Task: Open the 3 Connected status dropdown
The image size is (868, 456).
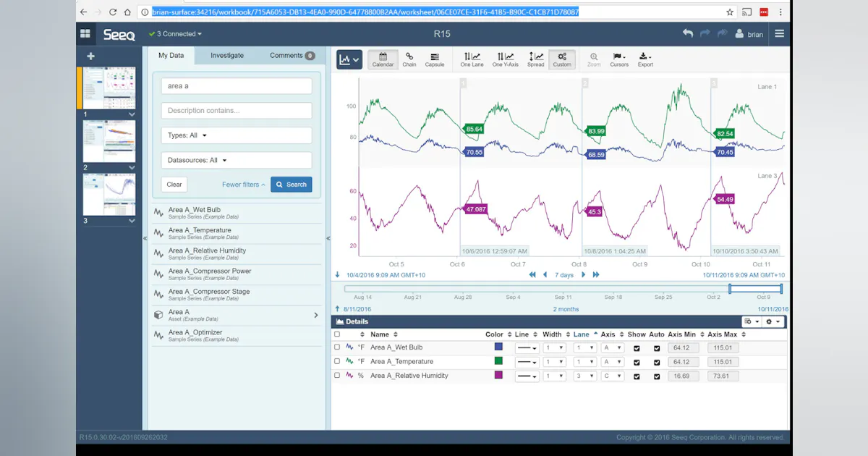Action: [x=176, y=34]
